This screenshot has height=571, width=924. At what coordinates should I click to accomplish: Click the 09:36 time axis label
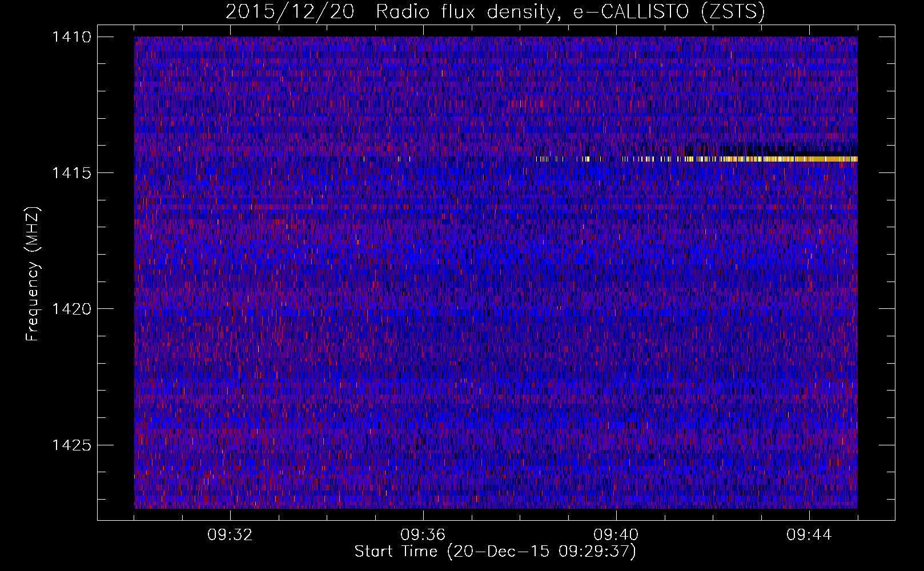[x=423, y=535]
